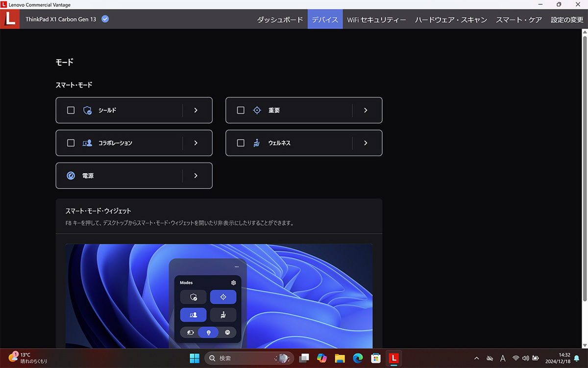
Task: Click the Wi-Fi icon in system tray
Action: point(515,358)
